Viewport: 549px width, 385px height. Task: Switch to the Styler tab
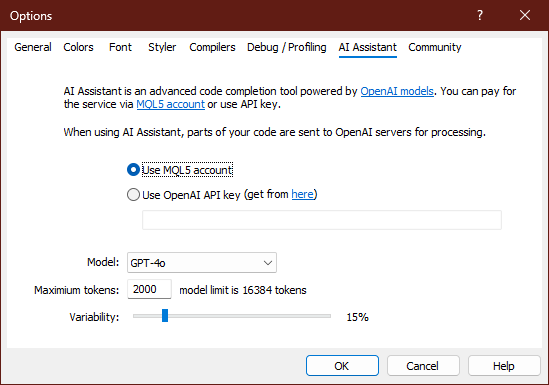pyautogui.click(x=162, y=47)
